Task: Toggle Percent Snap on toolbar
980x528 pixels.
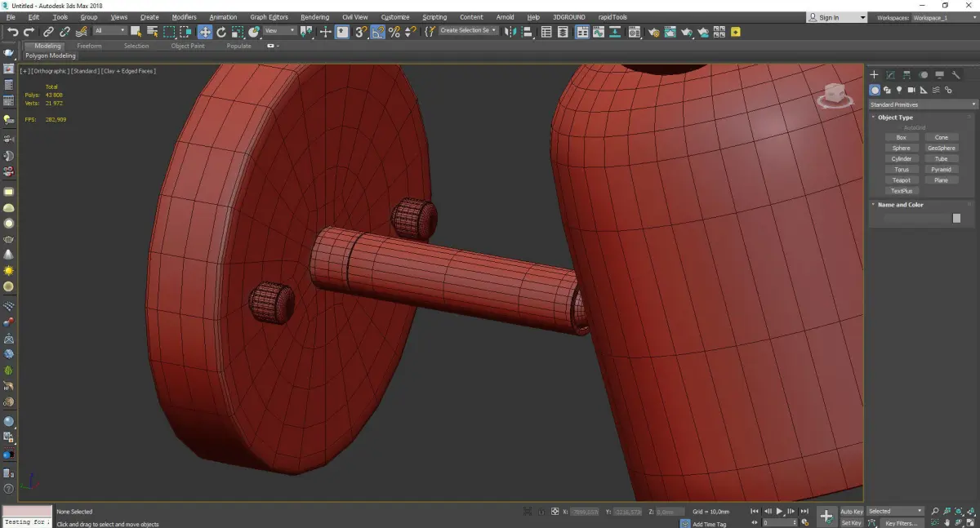Action: point(394,32)
